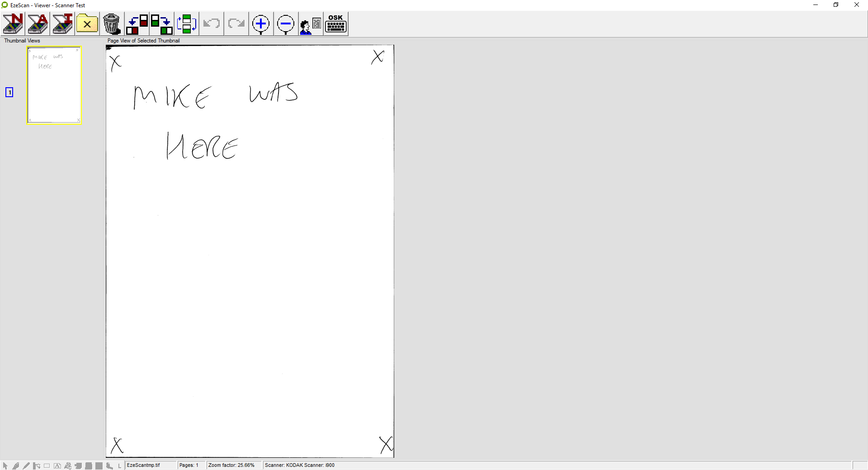Click the red rotate-left pages icon
The height and width of the screenshot is (470, 868).
tap(137, 24)
